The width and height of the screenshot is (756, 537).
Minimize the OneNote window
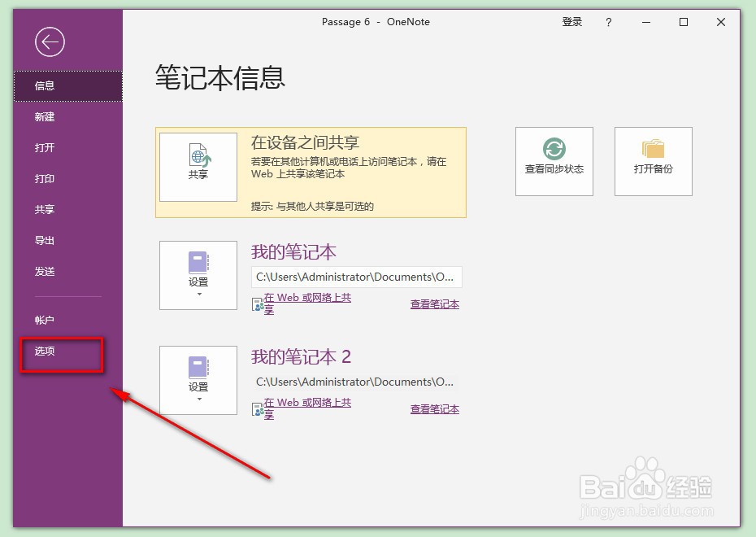pyautogui.click(x=646, y=22)
